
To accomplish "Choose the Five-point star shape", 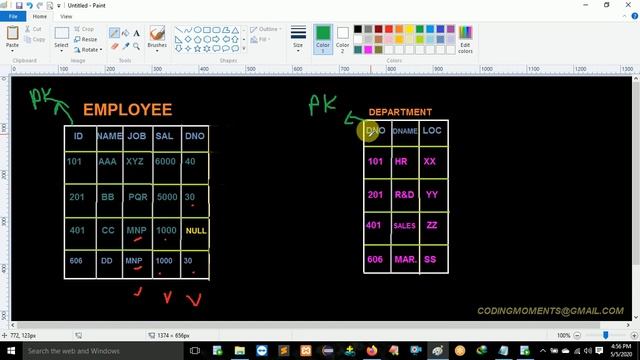I will (x=198, y=49).
